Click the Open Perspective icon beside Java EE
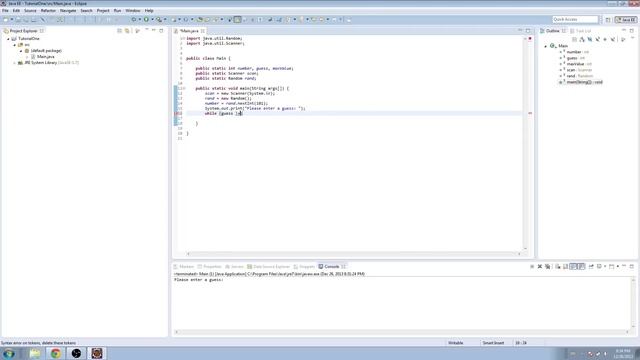 (608, 20)
